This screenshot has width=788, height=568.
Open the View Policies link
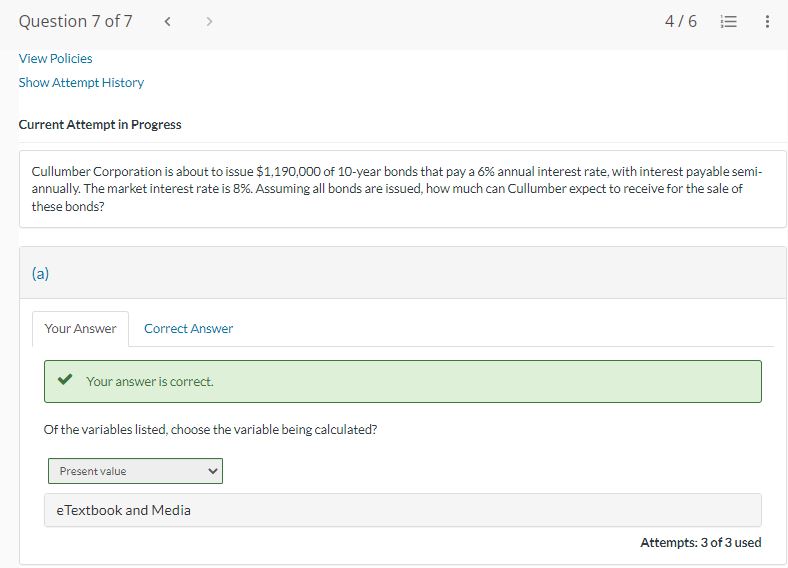[x=56, y=58]
